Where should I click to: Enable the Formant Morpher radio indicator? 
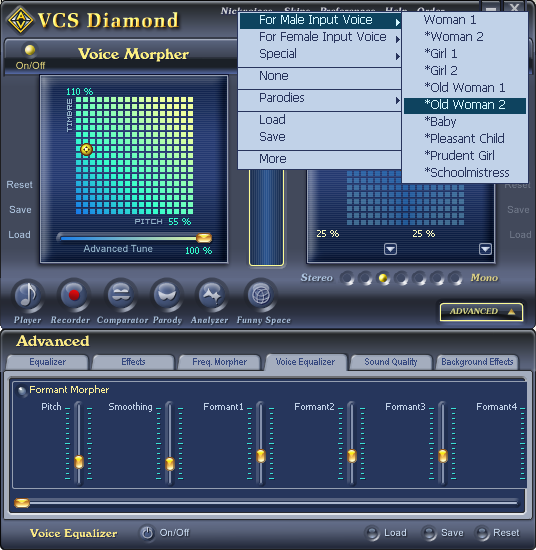[22, 390]
